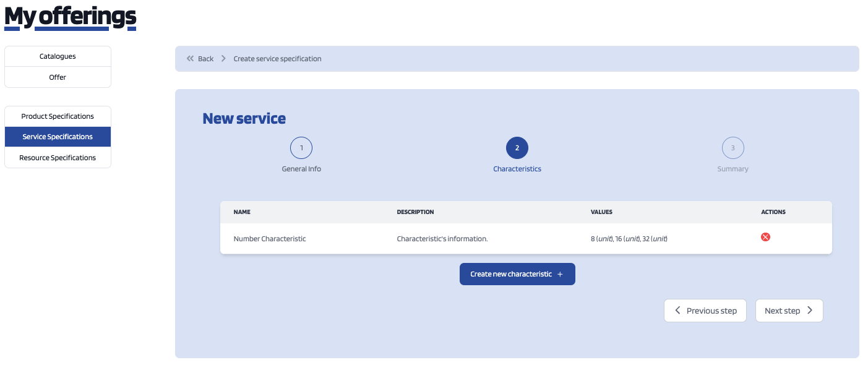Image resolution: width=868 pixels, height=365 pixels.
Task: Click the plus icon on Create new characteristic
Action: (x=560, y=274)
